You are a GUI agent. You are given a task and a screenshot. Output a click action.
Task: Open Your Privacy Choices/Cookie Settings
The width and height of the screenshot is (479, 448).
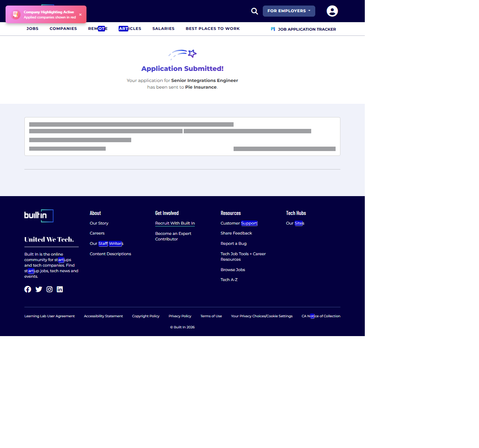pos(262,316)
